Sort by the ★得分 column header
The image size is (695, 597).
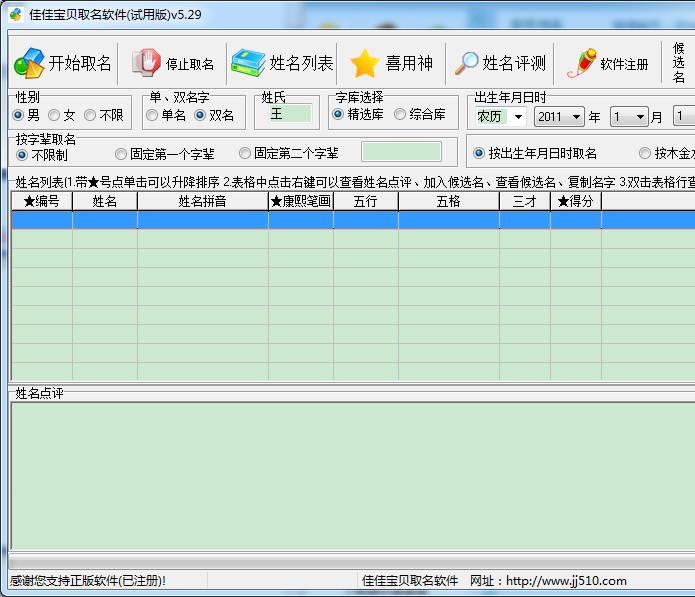pos(575,201)
